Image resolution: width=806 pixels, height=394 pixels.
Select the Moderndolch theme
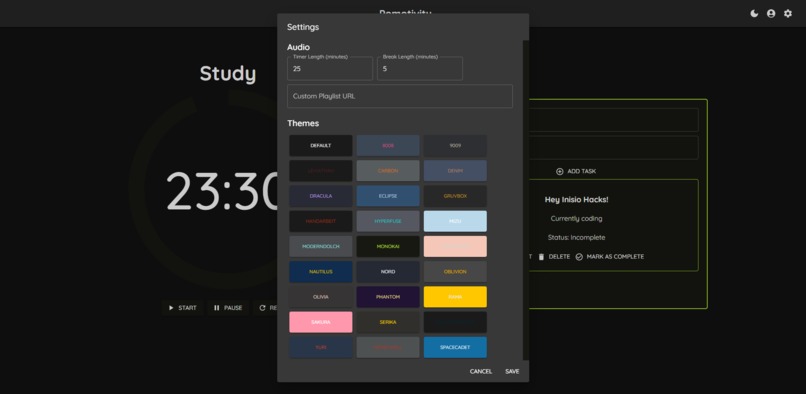click(x=321, y=246)
